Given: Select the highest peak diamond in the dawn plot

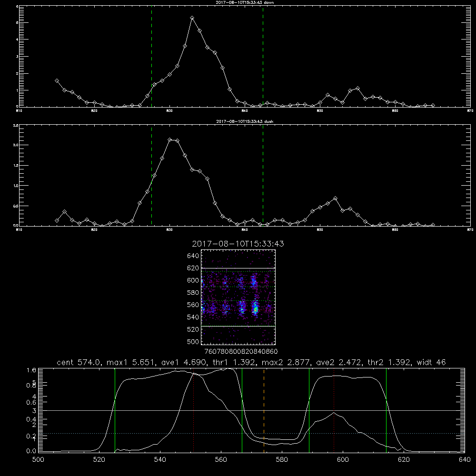Looking at the screenshot, I should tap(192, 18).
